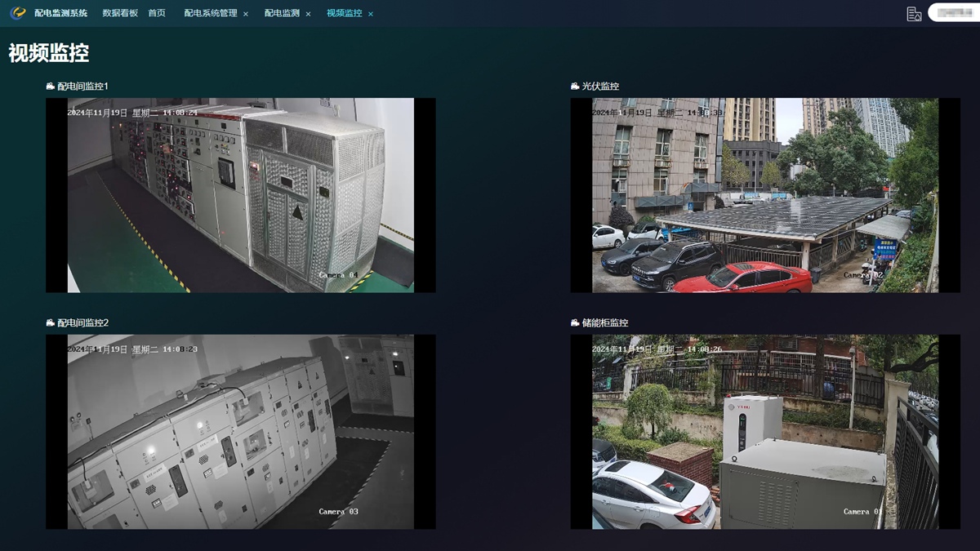Click the blurred user account button
This screenshot has width=980, height=551.
pyautogui.click(x=953, y=13)
